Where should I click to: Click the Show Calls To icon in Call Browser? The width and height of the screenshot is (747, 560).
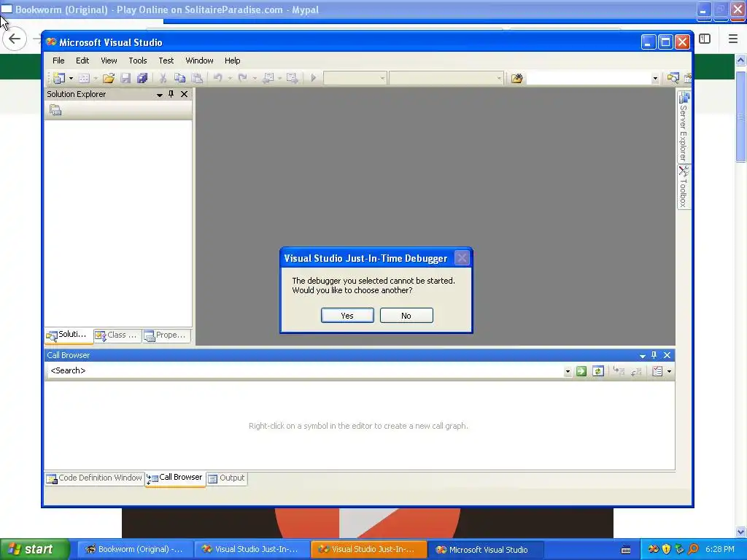pos(619,371)
